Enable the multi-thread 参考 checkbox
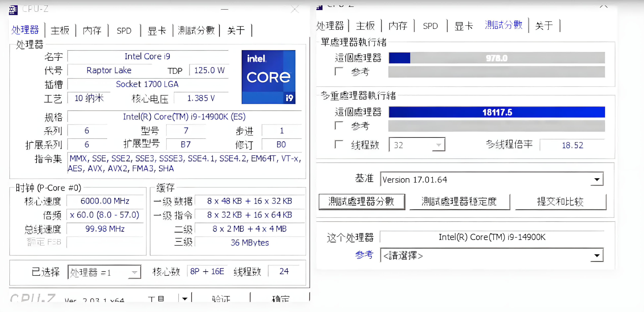This screenshot has width=644, height=312. tap(339, 125)
